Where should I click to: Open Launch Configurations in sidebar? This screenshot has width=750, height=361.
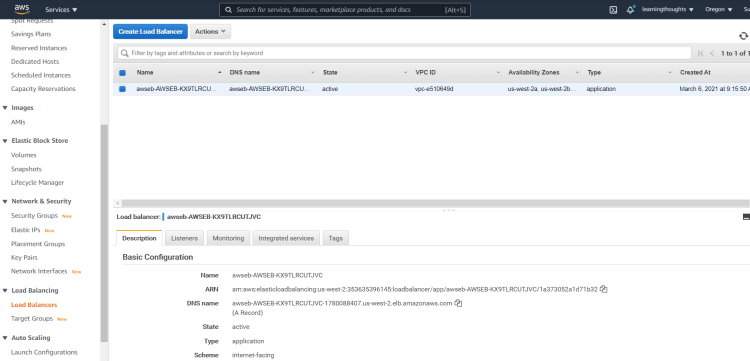[x=44, y=352]
